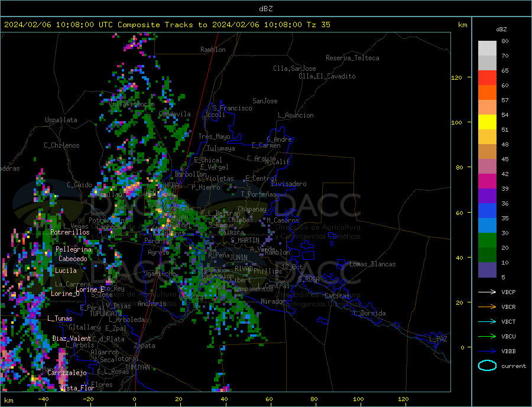Select the light blue 35–30 dBZ swatch

click(487, 225)
